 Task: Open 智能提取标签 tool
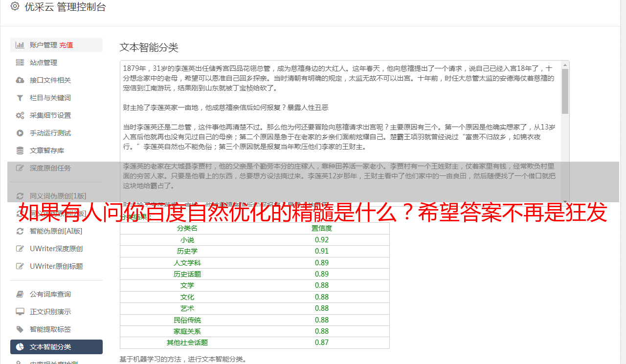coord(56,329)
